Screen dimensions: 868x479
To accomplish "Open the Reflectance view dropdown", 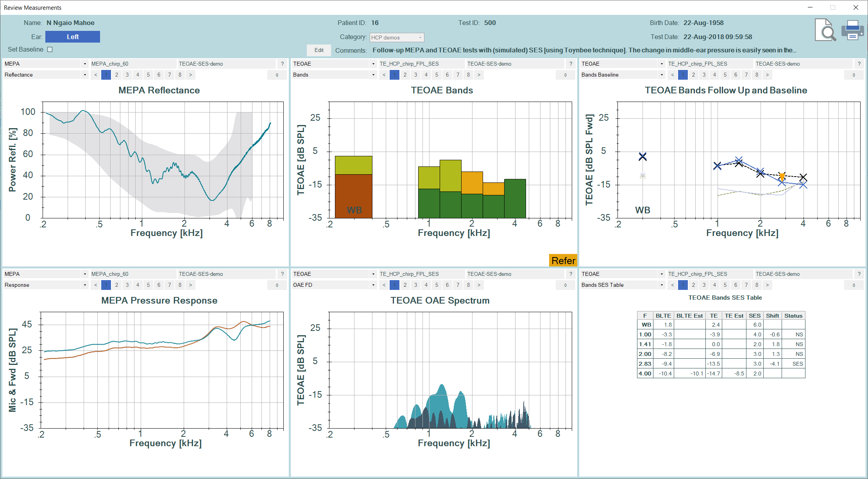I will (x=46, y=75).
